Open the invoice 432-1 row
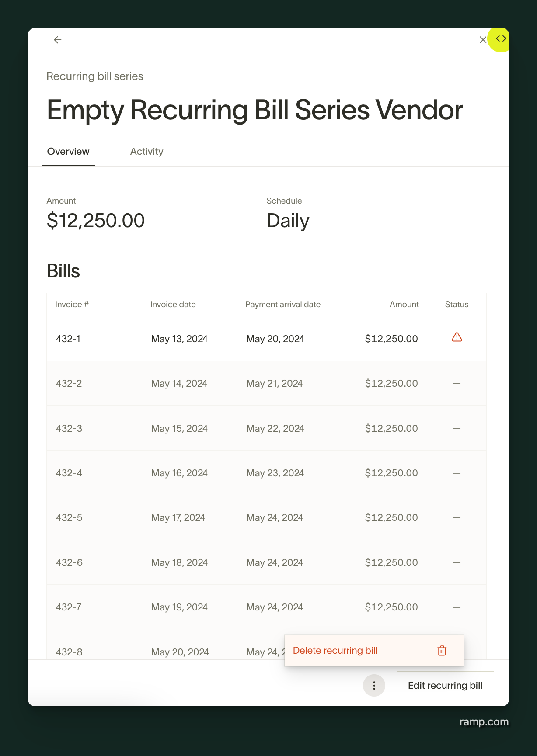This screenshot has height=756, width=537. coord(266,339)
